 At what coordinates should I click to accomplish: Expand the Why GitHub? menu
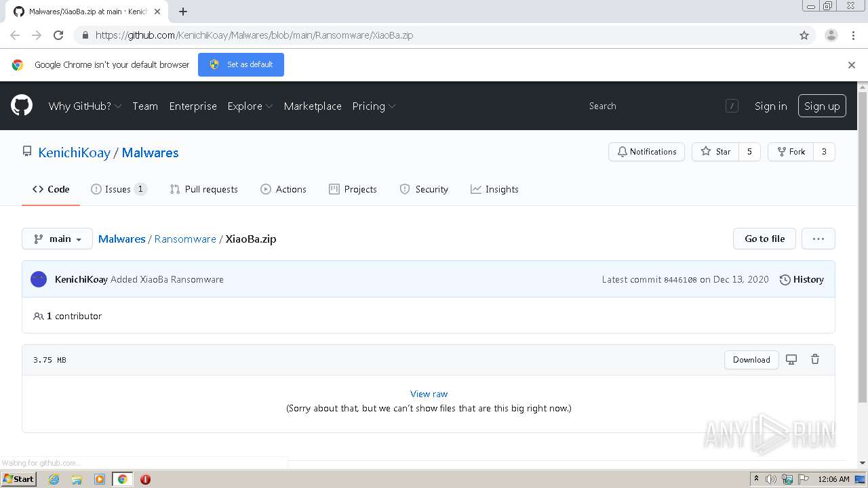point(85,106)
